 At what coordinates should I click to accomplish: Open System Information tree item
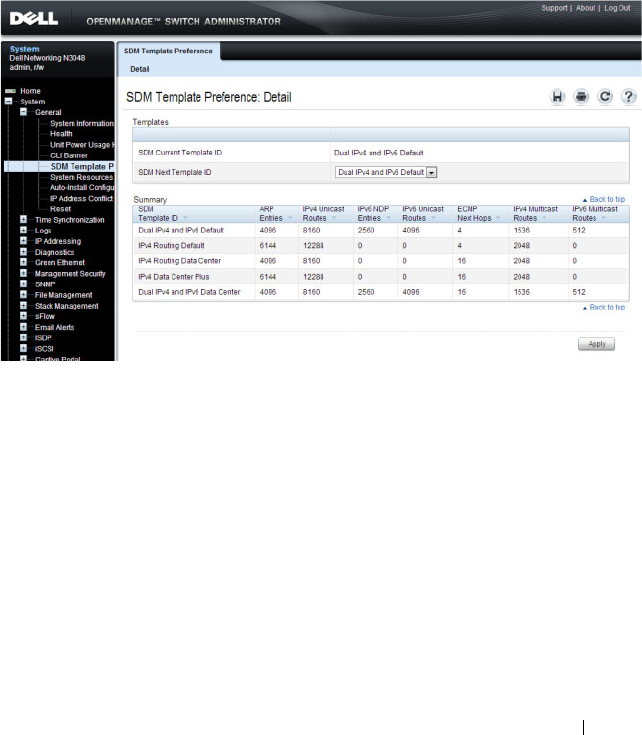pyautogui.click(x=82, y=123)
